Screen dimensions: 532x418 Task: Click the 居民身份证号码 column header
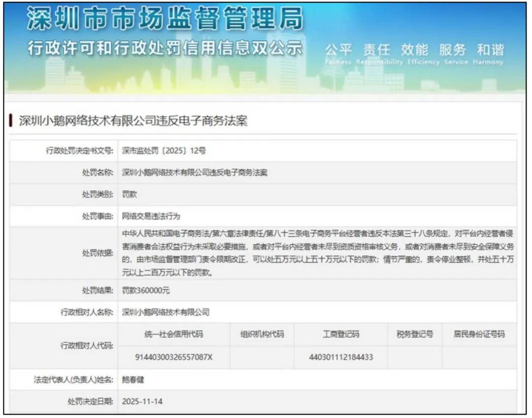point(479,334)
